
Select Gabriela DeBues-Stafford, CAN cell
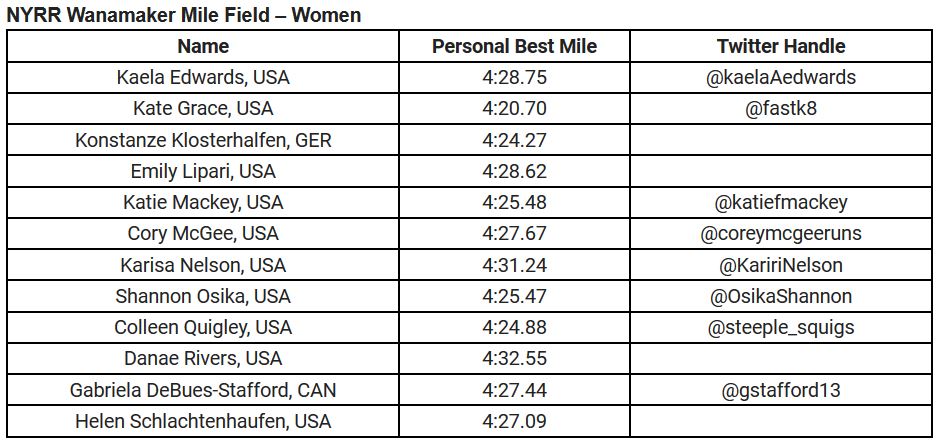(x=203, y=390)
